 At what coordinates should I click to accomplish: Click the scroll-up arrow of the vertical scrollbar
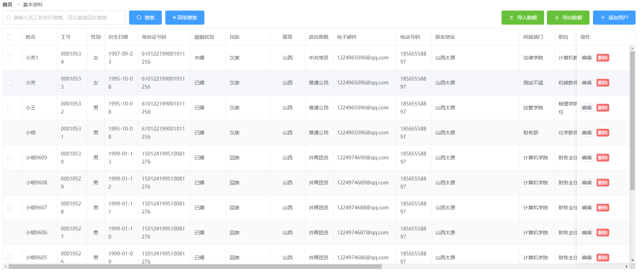click(632, 49)
